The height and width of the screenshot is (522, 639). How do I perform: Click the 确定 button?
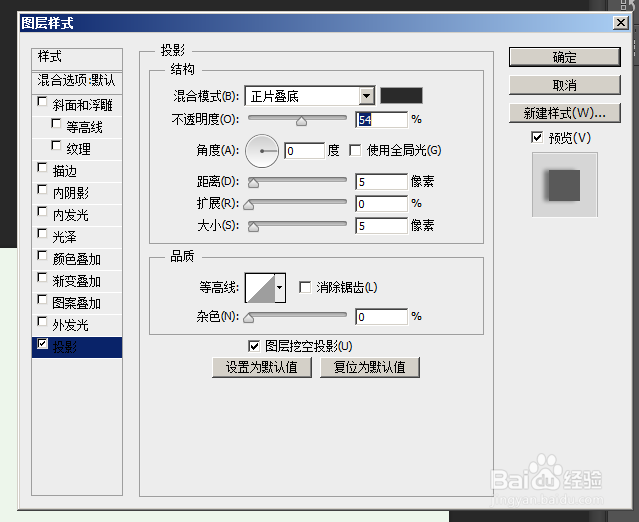pyautogui.click(x=564, y=57)
